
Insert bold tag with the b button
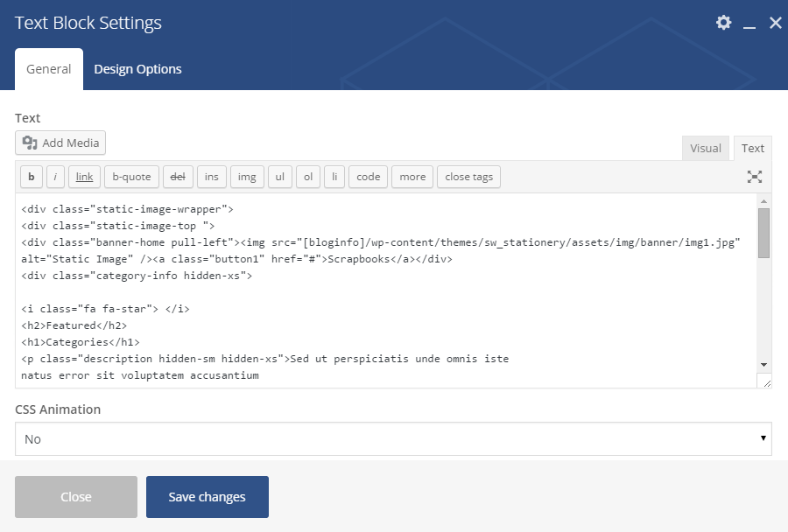pyautogui.click(x=32, y=177)
